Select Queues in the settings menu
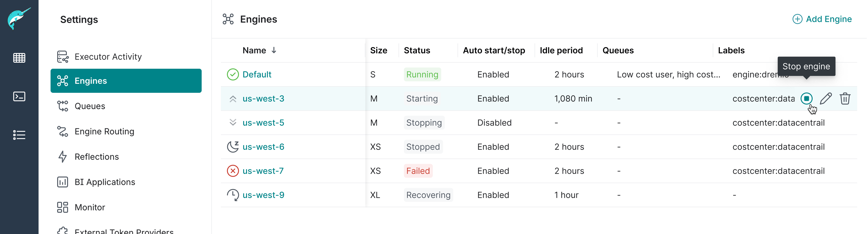Viewport: 868px width, 234px height. (90, 106)
